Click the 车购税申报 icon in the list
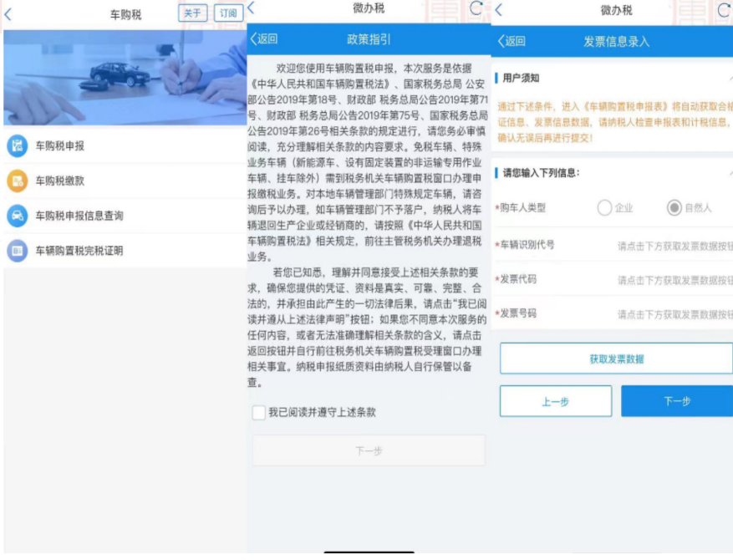Image resolution: width=733 pixels, height=560 pixels. coord(17,146)
